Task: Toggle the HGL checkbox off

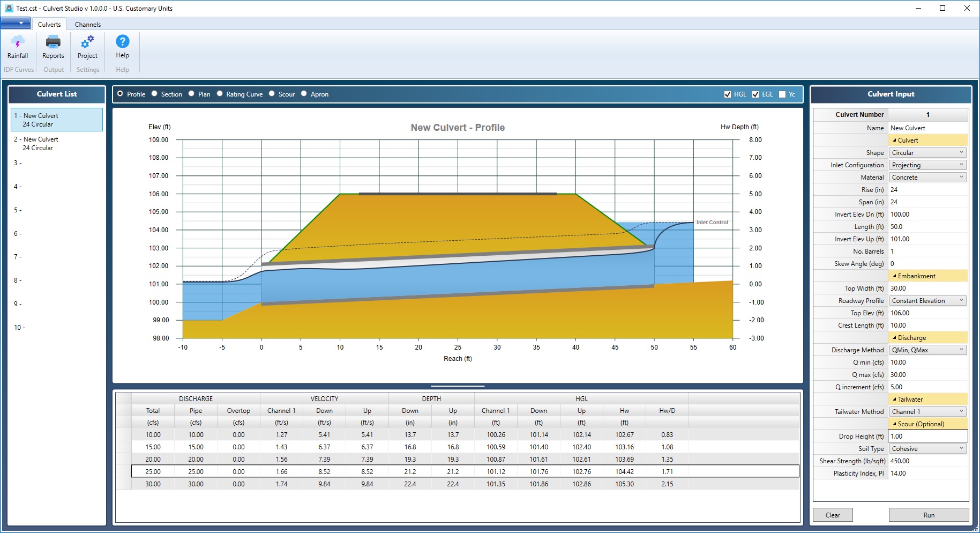Action: click(729, 94)
